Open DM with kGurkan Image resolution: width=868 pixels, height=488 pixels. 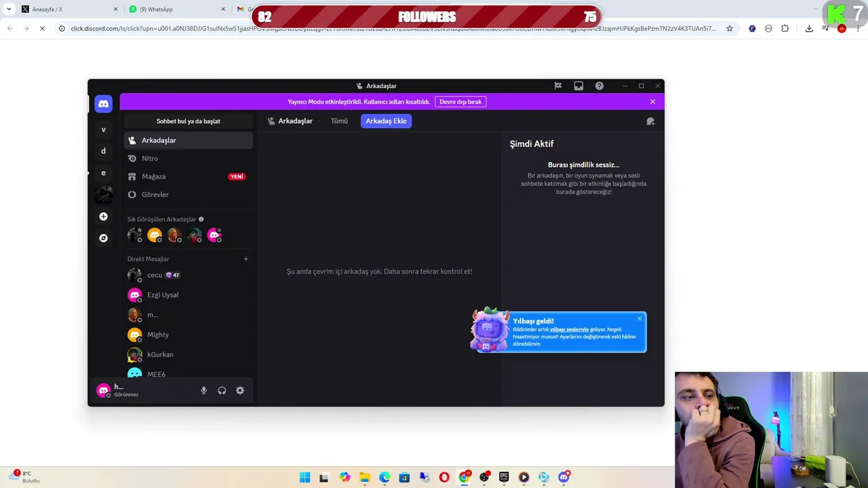click(x=189, y=354)
